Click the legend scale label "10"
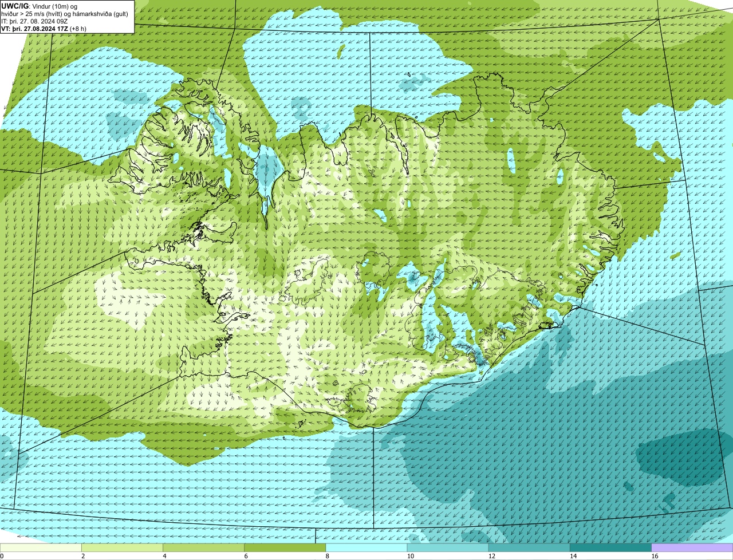The width and height of the screenshot is (733, 560). (411, 556)
